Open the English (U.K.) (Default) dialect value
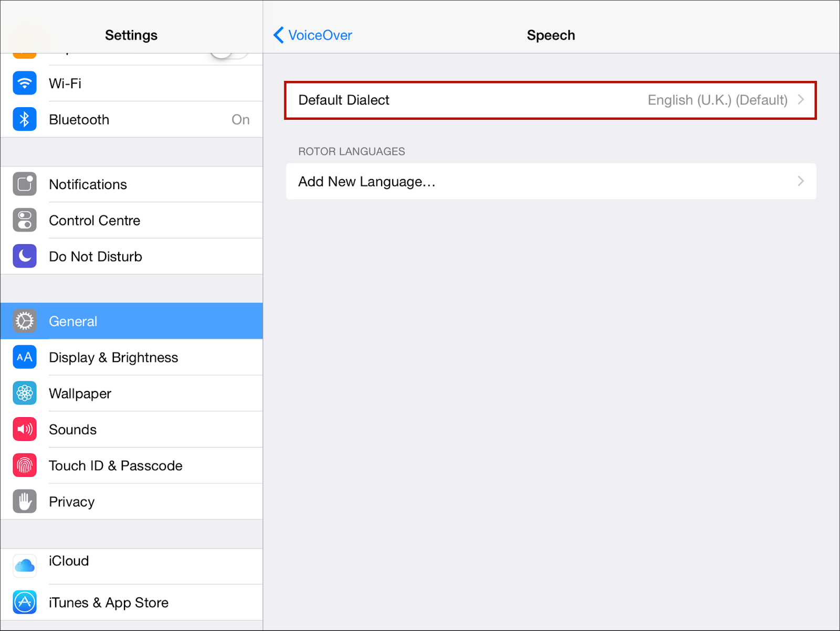The image size is (840, 631). [717, 100]
